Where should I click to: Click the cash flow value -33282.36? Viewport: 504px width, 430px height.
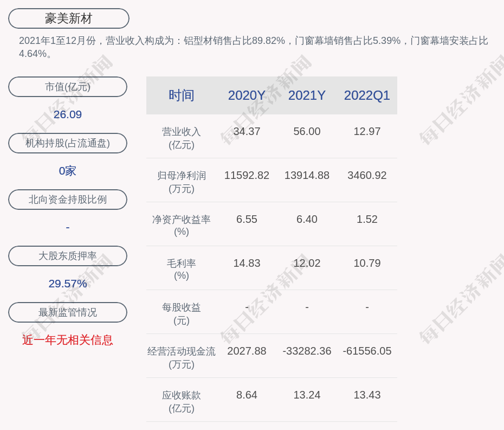[x=307, y=351]
